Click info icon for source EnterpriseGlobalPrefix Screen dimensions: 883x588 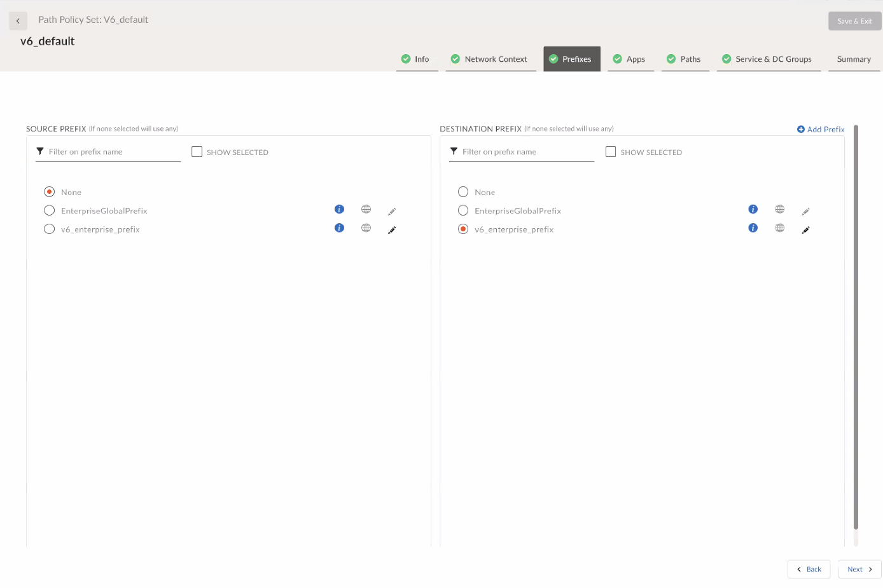click(339, 209)
